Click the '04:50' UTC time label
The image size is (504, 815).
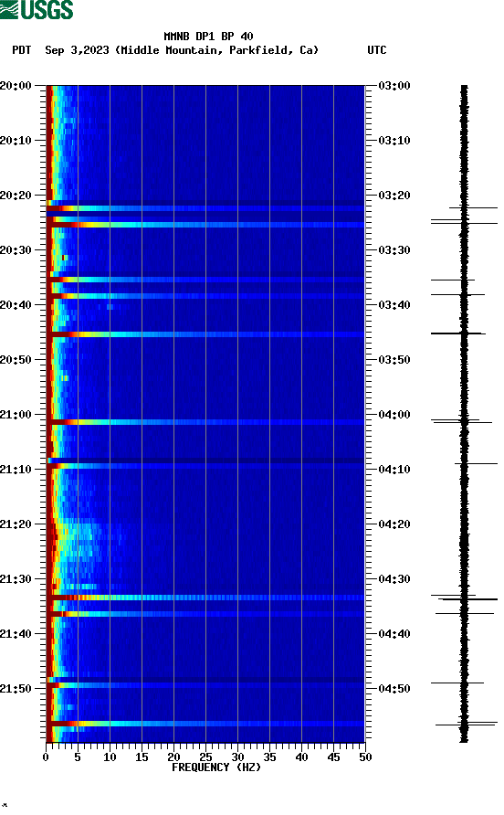pos(394,689)
